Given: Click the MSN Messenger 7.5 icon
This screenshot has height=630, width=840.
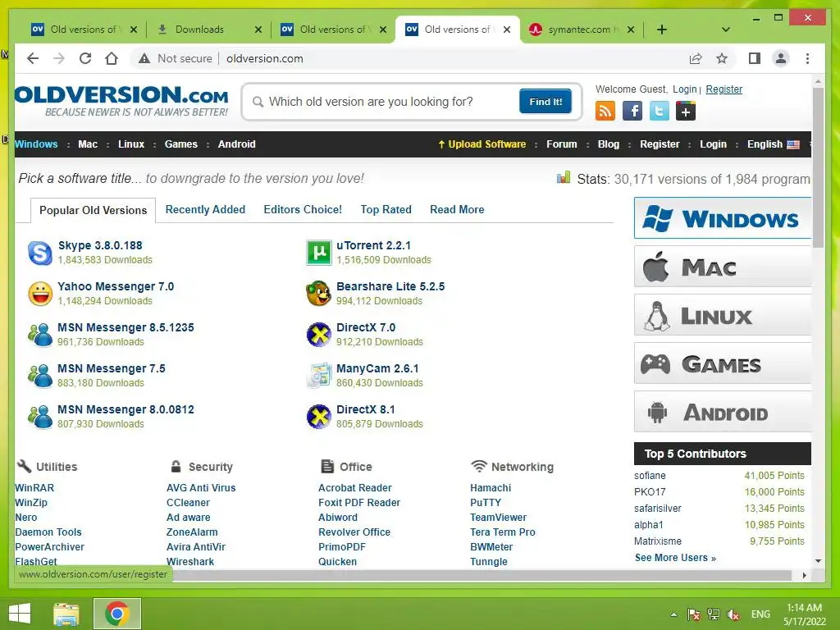Looking at the screenshot, I should coord(39,376).
